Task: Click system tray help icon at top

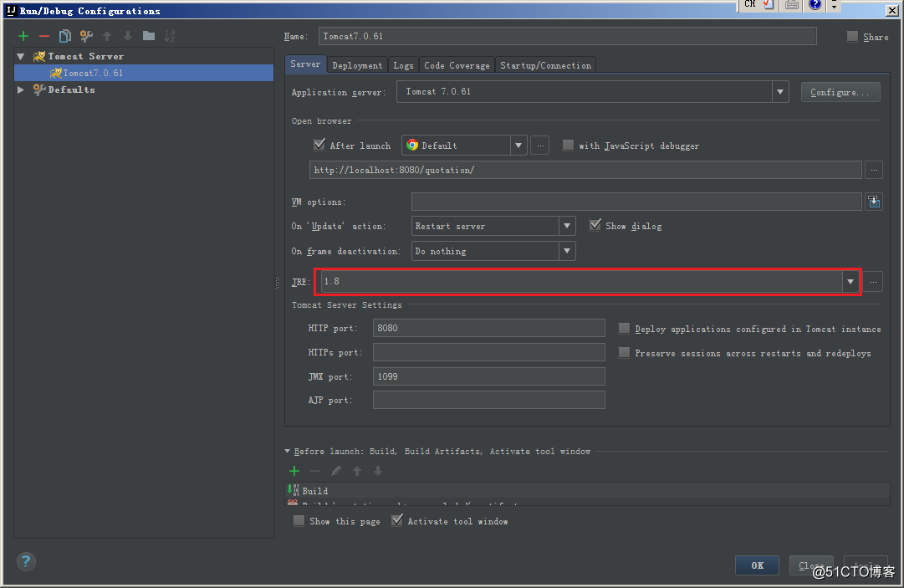Action: [x=815, y=5]
